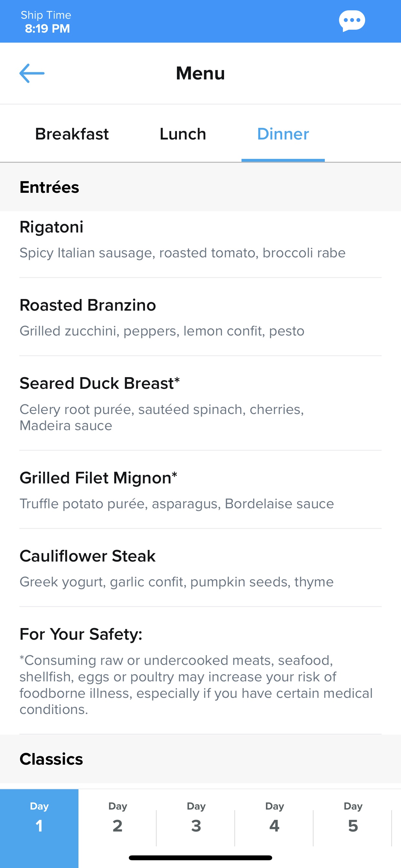Open the Rigatoni entrée item
Image resolution: width=401 pixels, height=868 pixels.
[200, 244]
